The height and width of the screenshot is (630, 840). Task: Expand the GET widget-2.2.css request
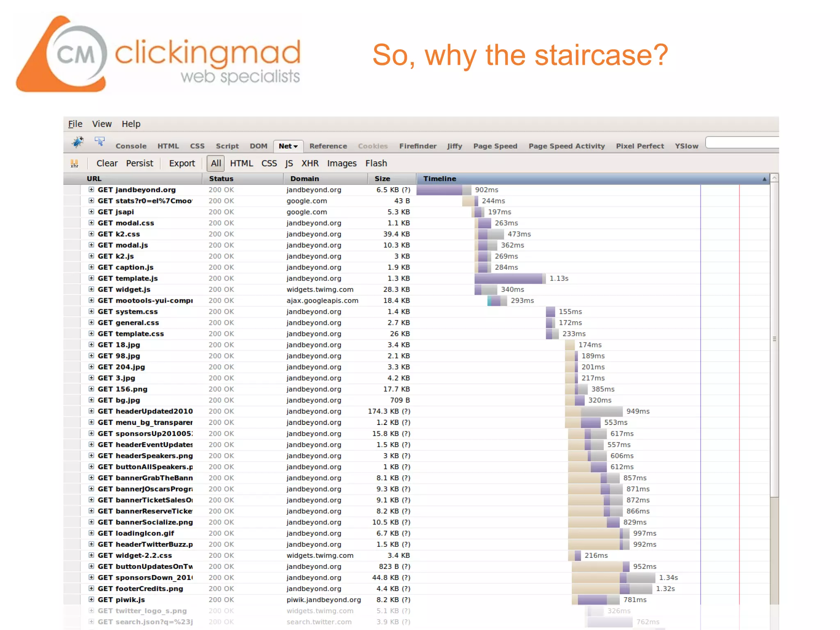(x=91, y=555)
